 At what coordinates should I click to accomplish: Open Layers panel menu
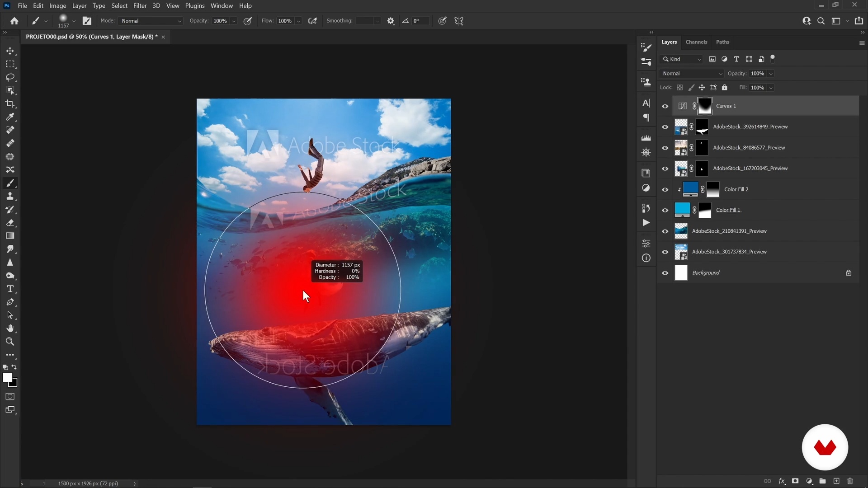(x=862, y=42)
